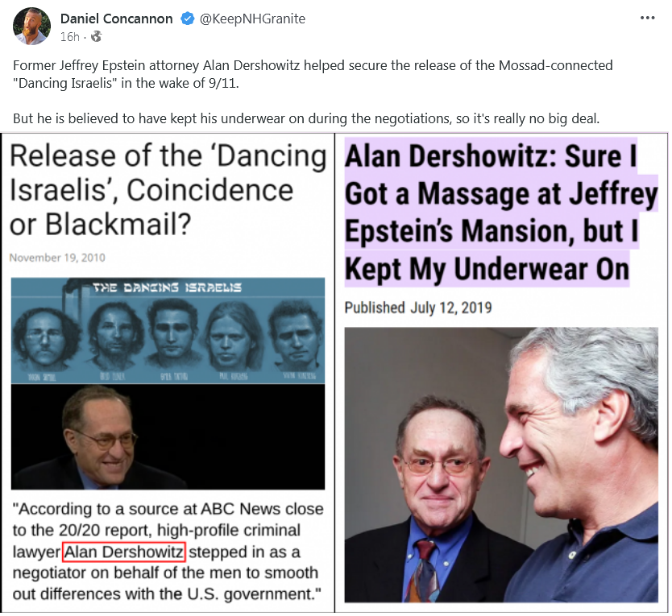The height and width of the screenshot is (616, 672).
Task: Open the photo of man on black background
Action: pos(168,436)
